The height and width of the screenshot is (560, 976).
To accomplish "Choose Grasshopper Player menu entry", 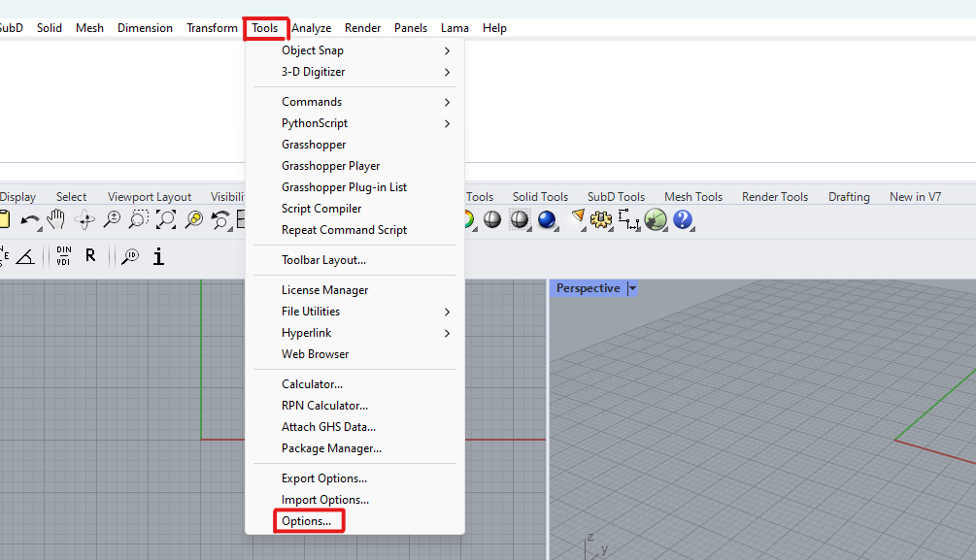I will (x=330, y=166).
